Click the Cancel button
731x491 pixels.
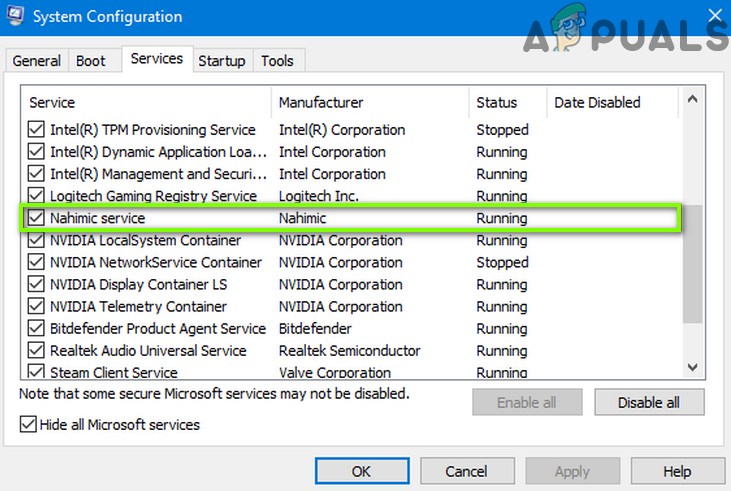click(x=466, y=471)
